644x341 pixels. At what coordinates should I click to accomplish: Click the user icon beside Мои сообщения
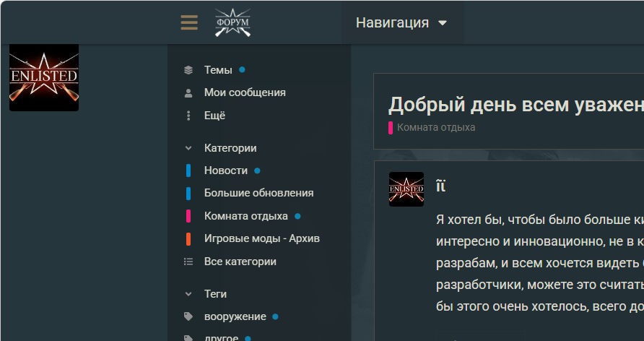point(188,92)
